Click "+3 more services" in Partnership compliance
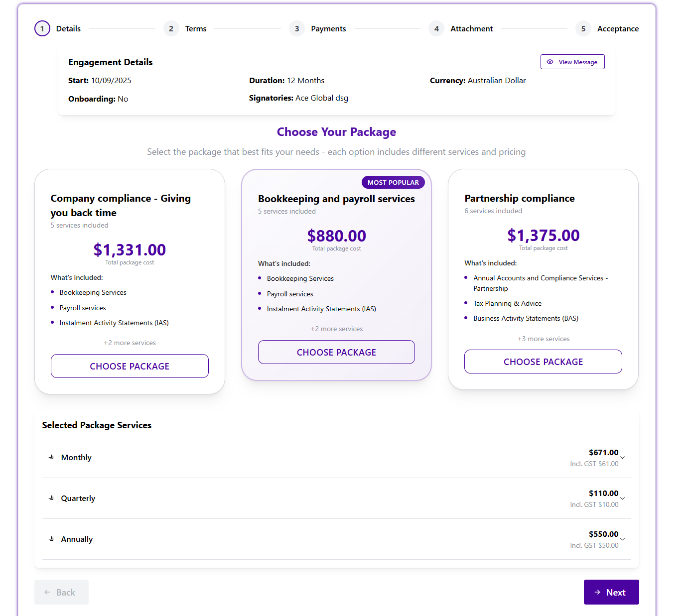 point(543,339)
